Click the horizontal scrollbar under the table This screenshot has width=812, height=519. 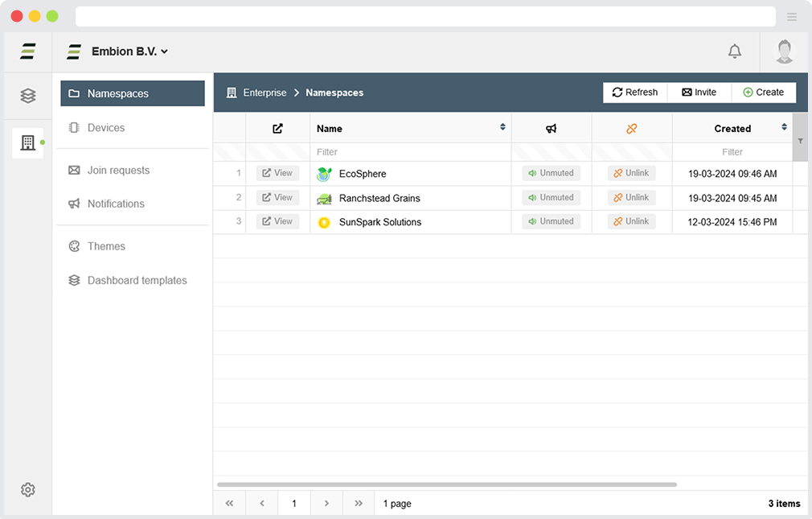(446, 484)
